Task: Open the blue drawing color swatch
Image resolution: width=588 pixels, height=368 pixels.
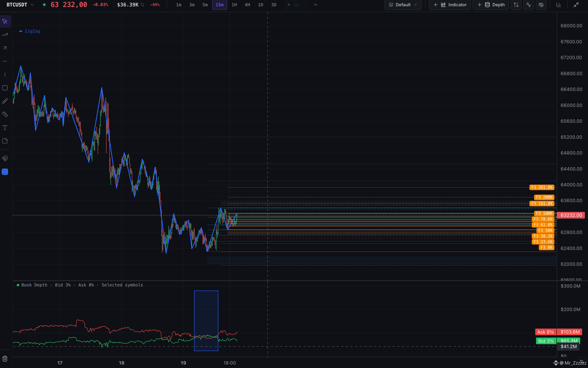Action: pos(5,172)
